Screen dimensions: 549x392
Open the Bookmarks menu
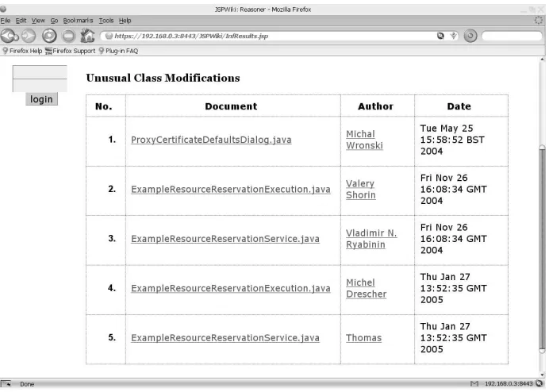tap(78, 21)
